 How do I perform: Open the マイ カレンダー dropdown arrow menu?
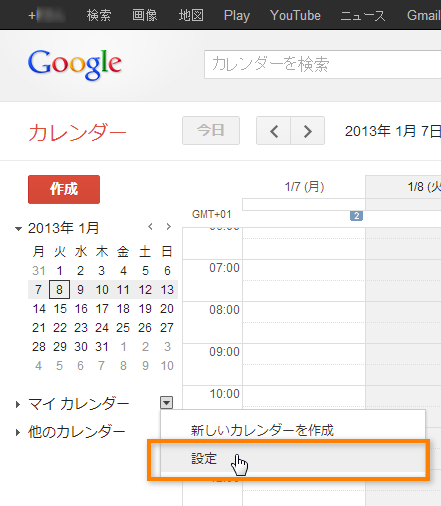click(x=167, y=403)
